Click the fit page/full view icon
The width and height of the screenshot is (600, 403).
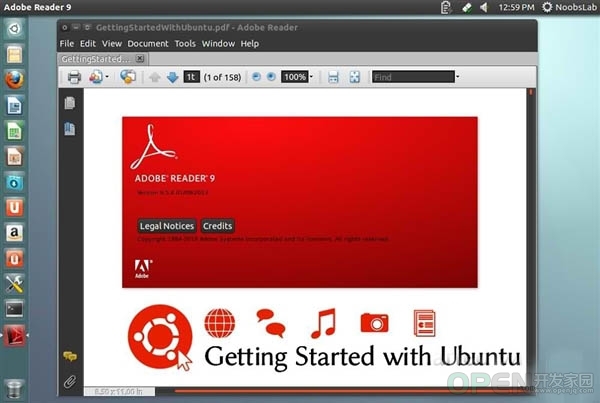coord(355,77)
